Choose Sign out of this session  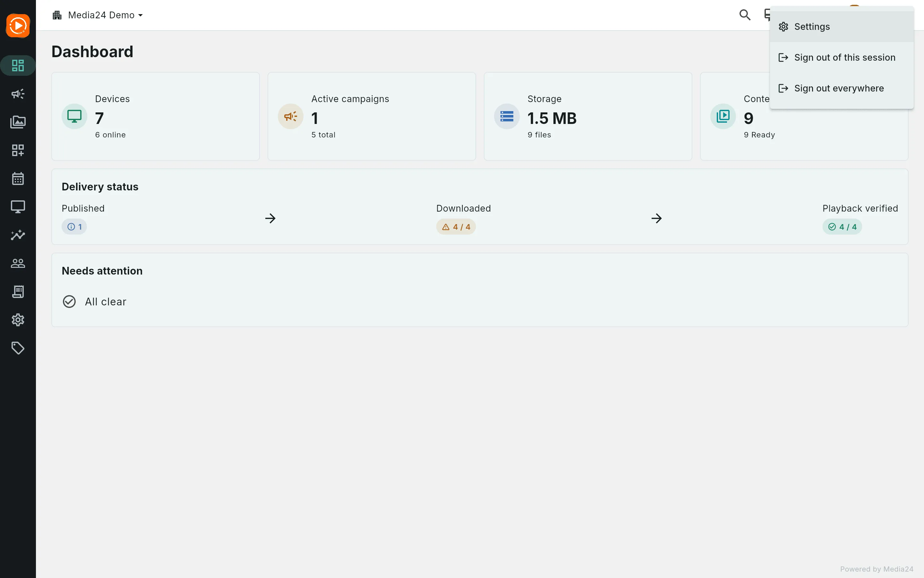(842, 57)
